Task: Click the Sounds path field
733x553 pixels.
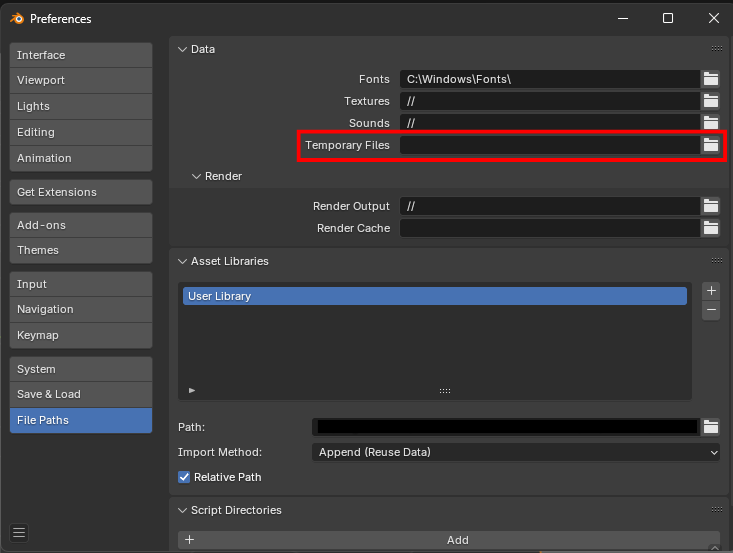Action: (550, 122)
